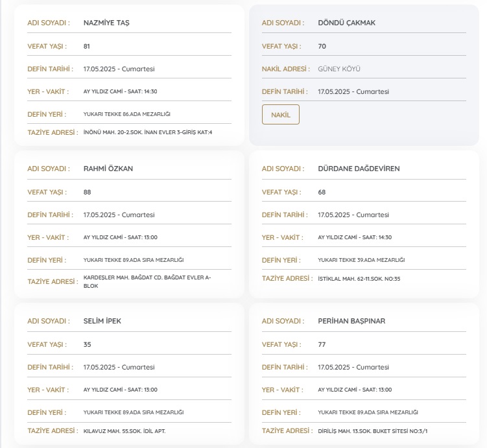Click Rahmi Özkan's AY YILDIZ CAMİ 13:00 entry
This screenshot has height=448, width=487.
[121, 237]
